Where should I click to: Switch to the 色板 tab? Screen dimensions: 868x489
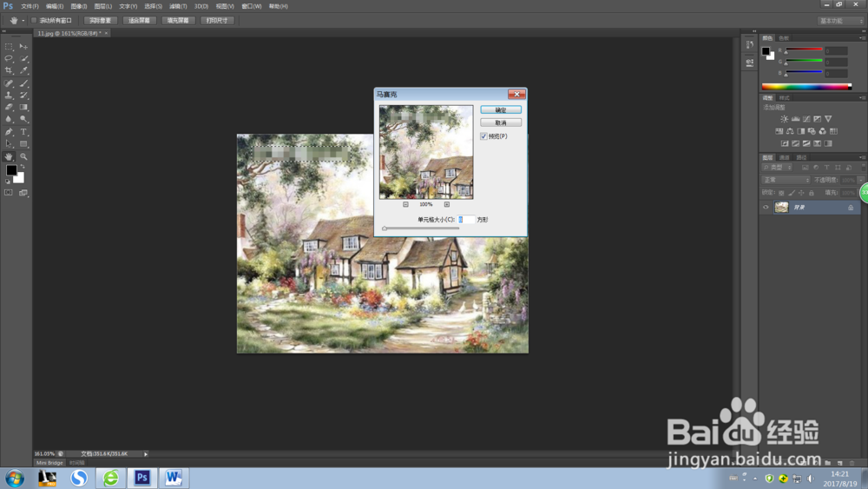[784, 38]
